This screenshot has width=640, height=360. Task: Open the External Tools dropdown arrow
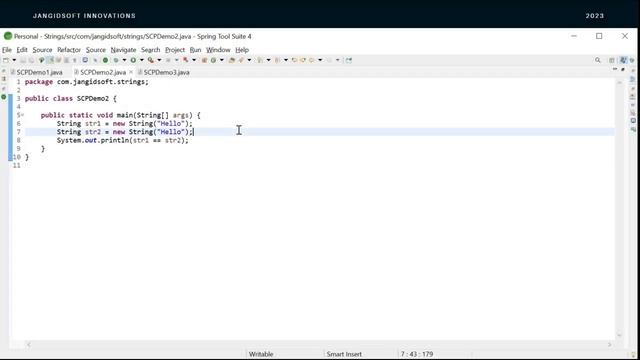pos(159,60)
